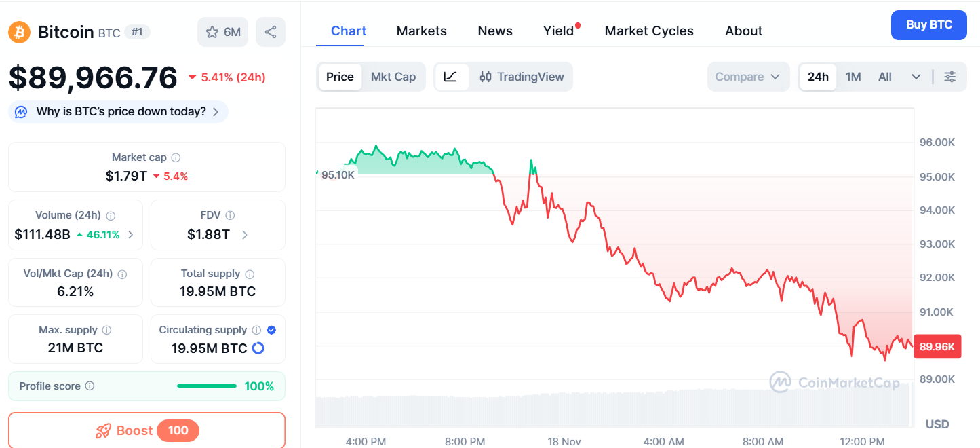Open "Why is BTC's price down today?"
This screenshot has height=448, width=980.
coord(118,112)
